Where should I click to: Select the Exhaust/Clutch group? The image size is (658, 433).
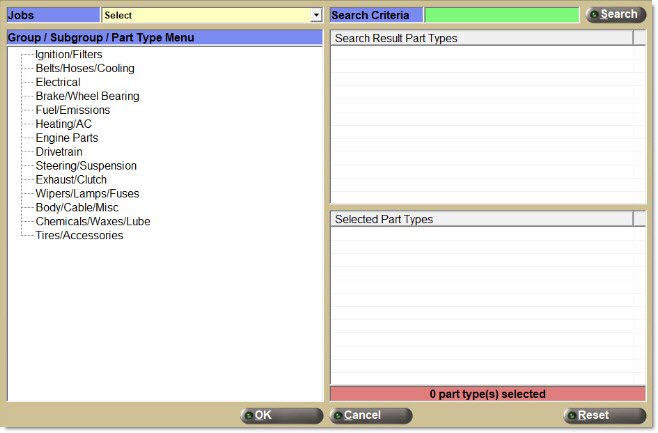pos(71,180)
